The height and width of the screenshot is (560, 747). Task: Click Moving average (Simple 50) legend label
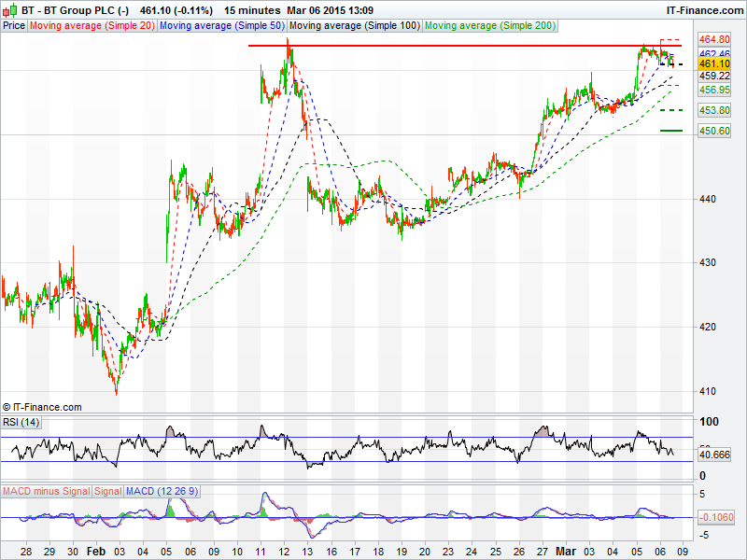pos(222,25)
